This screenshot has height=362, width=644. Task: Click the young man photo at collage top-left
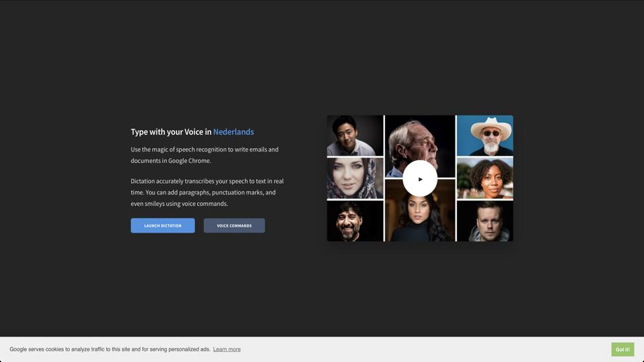tap(355, 135)
